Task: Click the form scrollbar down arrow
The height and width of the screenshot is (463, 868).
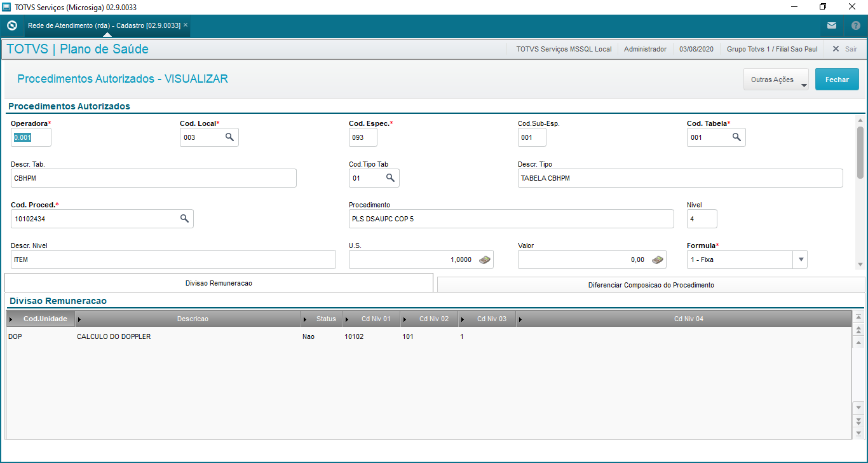Action: tap(860, 264)
